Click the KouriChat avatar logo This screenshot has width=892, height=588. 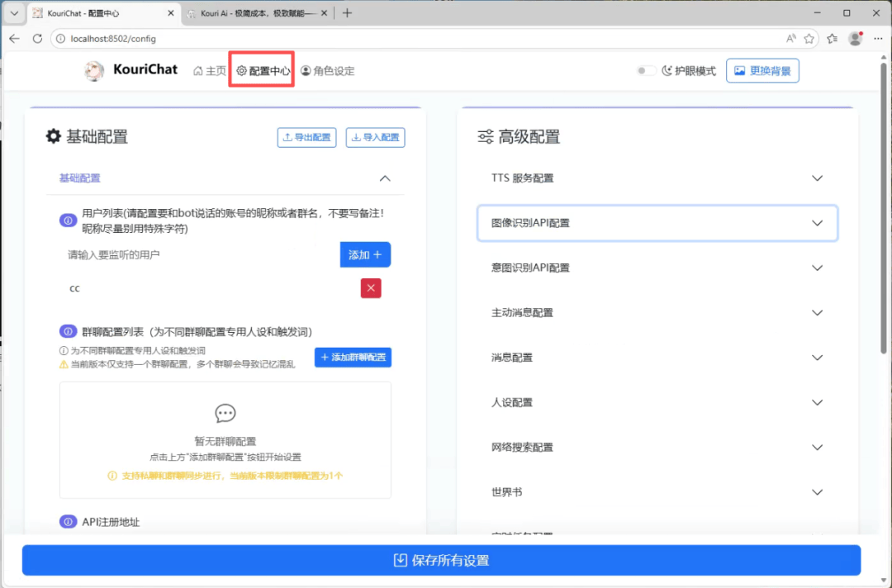point(94,71)
